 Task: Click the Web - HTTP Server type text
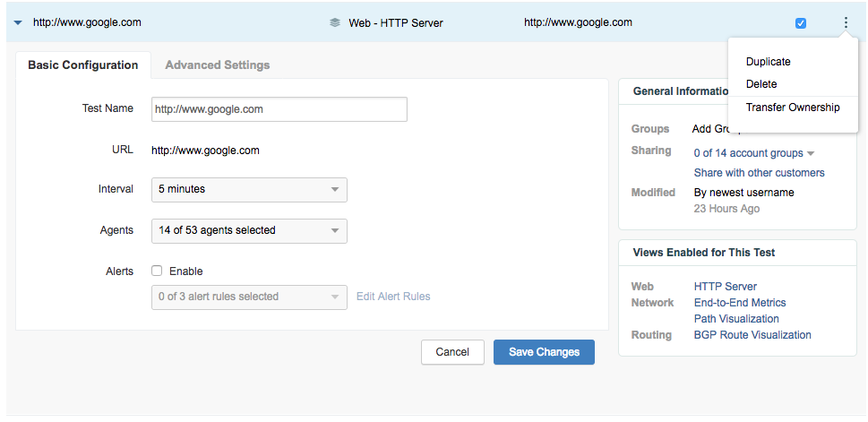coord(395,23)
